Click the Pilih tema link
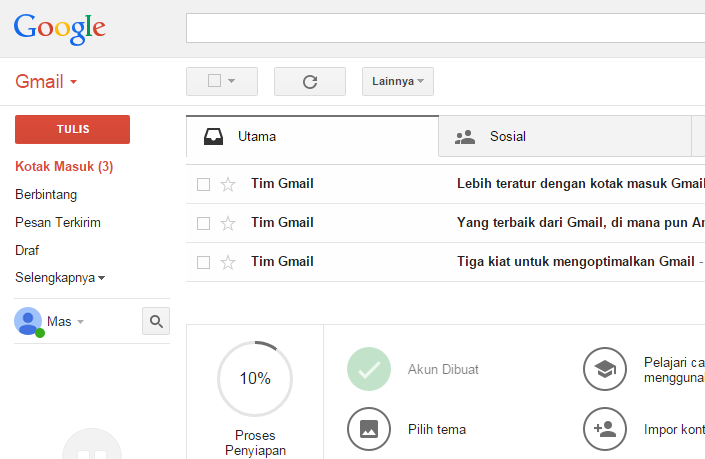This screenshot has width=705, height=459. click(x=437, y=429)
